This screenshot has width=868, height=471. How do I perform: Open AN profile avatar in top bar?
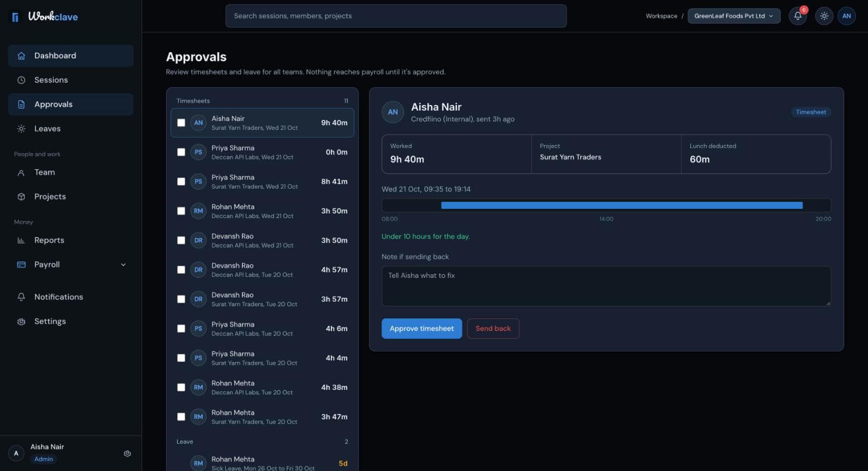847,16
